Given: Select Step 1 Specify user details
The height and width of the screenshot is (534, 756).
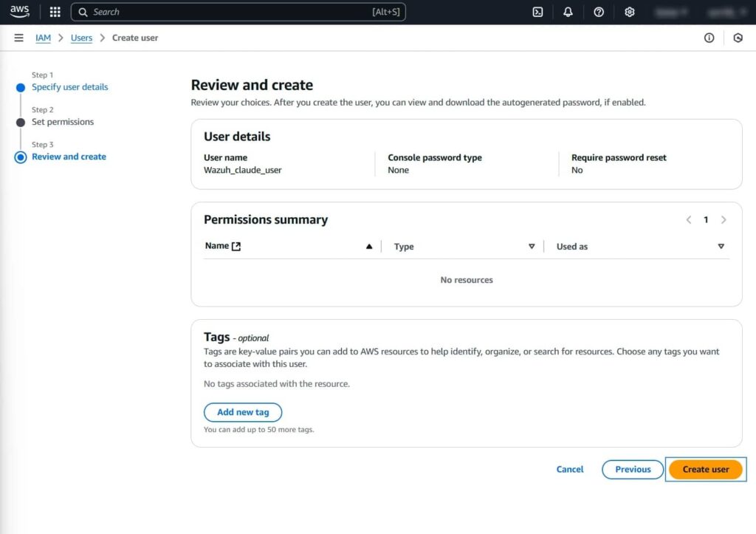Looking at the screenshot, I should pos(69,86).
